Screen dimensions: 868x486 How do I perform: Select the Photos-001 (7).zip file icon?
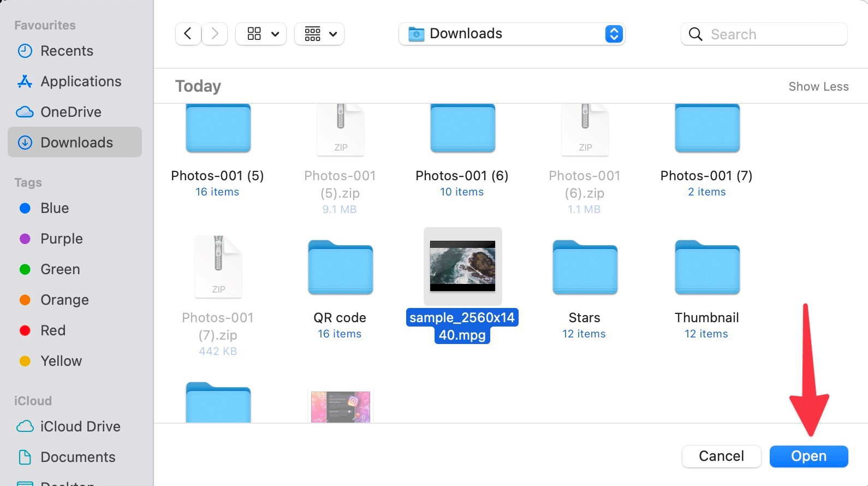tap(218, 266)
